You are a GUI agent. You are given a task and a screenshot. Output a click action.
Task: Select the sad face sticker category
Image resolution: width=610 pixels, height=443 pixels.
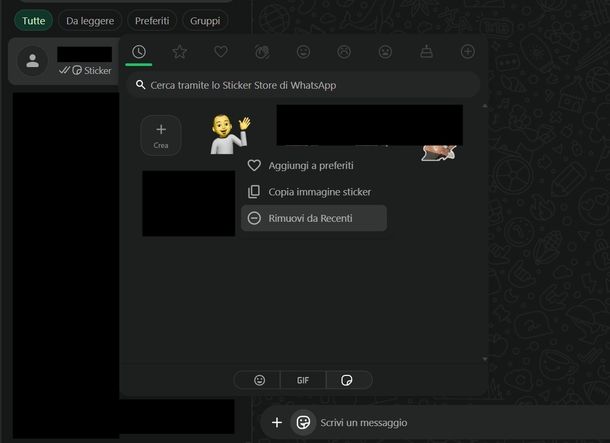(x=344, y=52)
